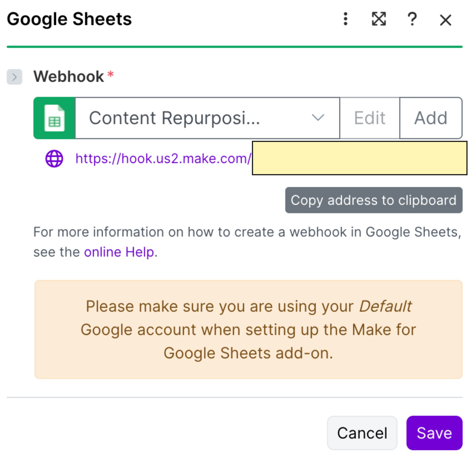
Task: Expand the Webhook section chevron
Action: pos(14,77)
